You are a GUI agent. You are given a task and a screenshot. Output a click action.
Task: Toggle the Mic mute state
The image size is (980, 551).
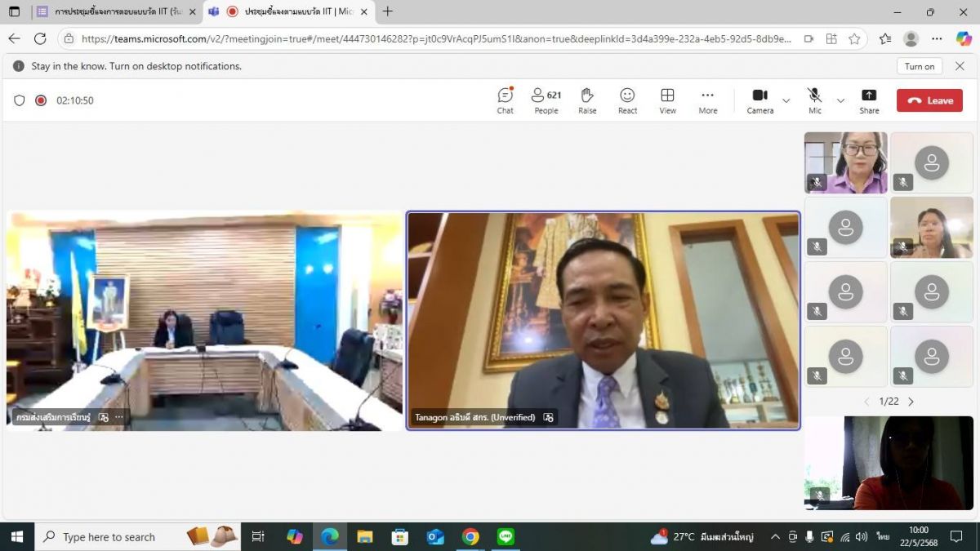point(814,100)
